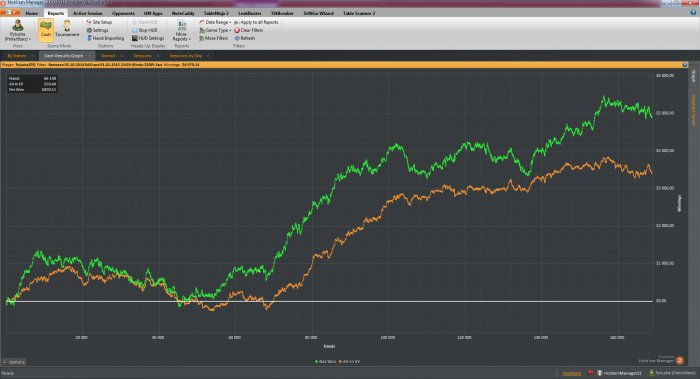
Task: Open the Sessions by Day tab
Action: pos(185,56)
